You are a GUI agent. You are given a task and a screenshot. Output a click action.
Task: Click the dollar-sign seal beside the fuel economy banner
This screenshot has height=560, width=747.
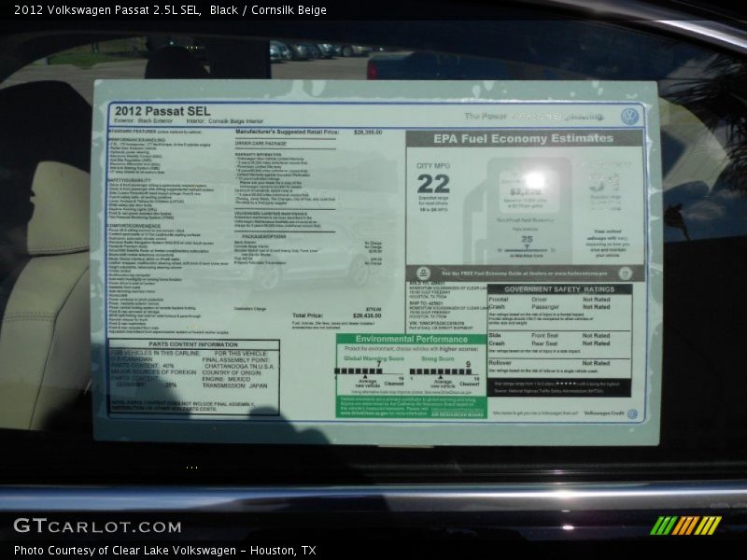[423, 273]
